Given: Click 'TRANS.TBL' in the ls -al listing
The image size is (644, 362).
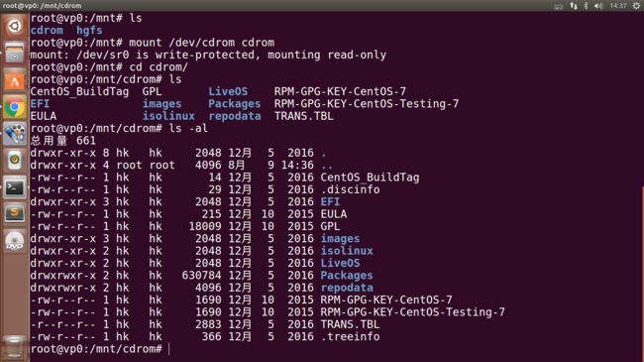Looking at the screenshot, I should 350,324.
